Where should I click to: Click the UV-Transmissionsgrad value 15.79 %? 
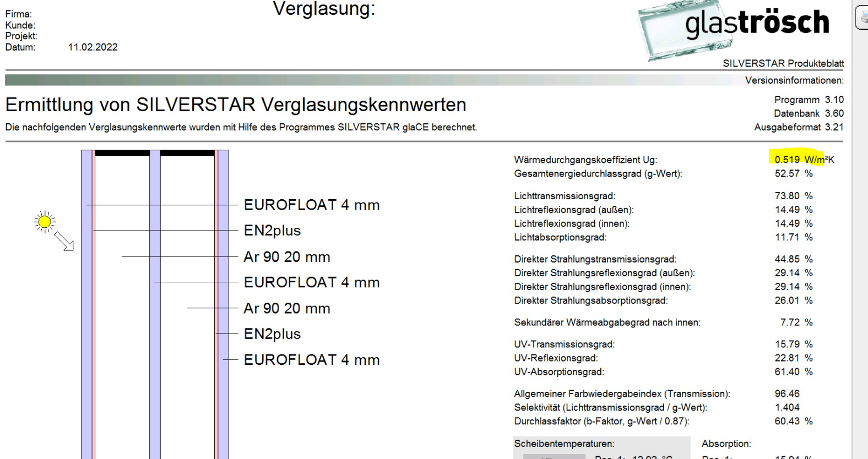pos(794,344)
